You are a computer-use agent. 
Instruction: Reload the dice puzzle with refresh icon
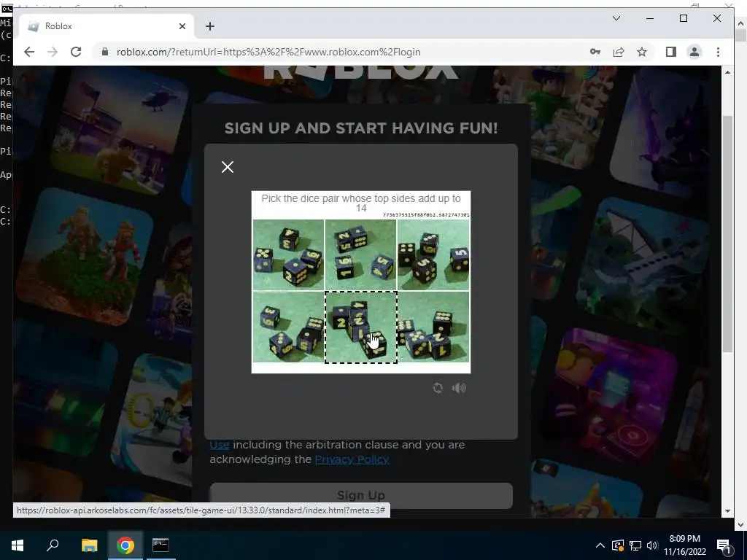(438, 388)
